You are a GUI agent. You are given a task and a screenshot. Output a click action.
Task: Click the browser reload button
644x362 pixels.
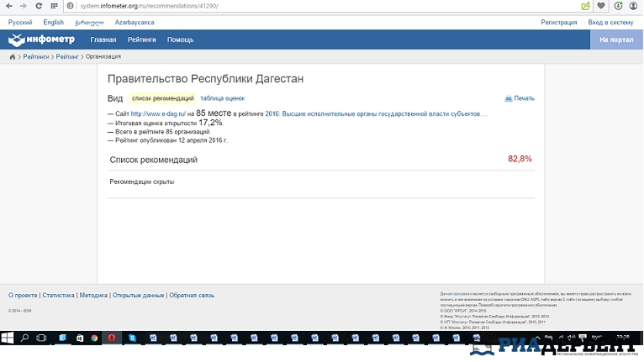click(x=38, y=6)
